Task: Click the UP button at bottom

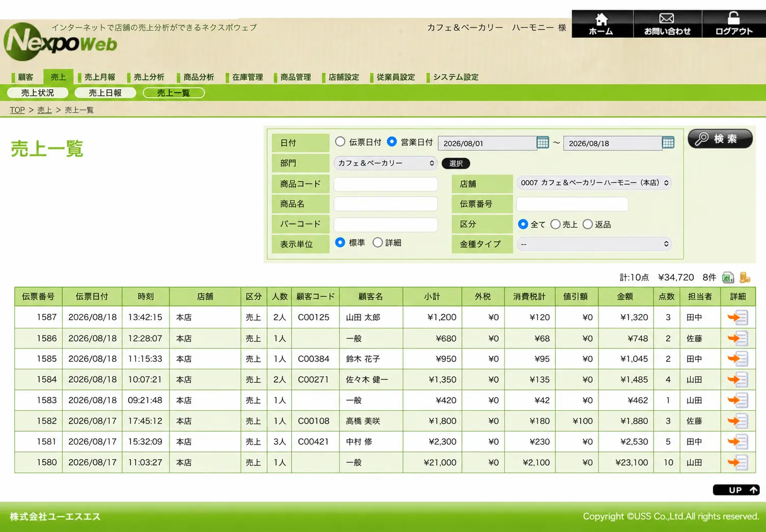Action: pyautogui.click(x=736, y=490)
